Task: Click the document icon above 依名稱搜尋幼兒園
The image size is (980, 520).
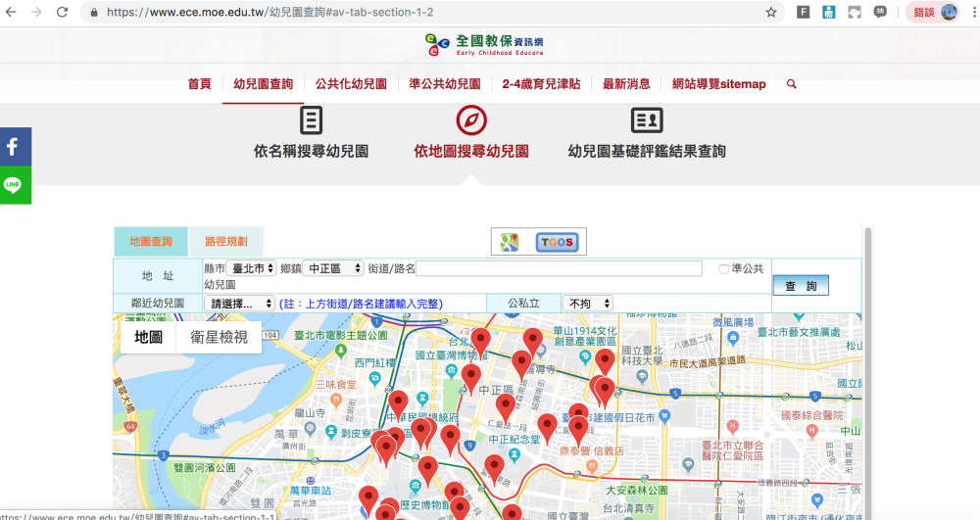Action: click(x=311, y=120)
